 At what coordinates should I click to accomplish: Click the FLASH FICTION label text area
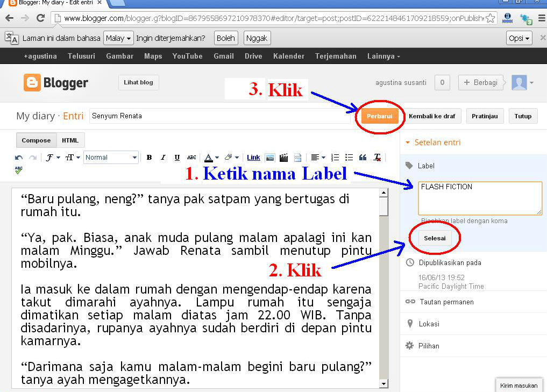click(x=480, y=198)
